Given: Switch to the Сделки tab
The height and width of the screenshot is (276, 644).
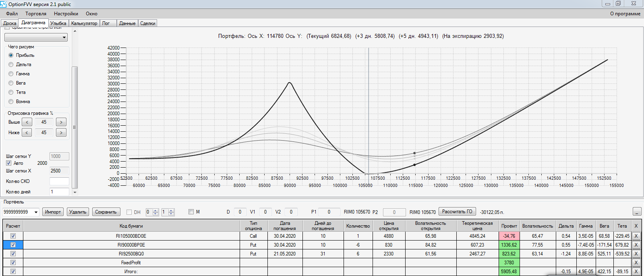Looking at the screenshot, I should click(x=148, y=23).
